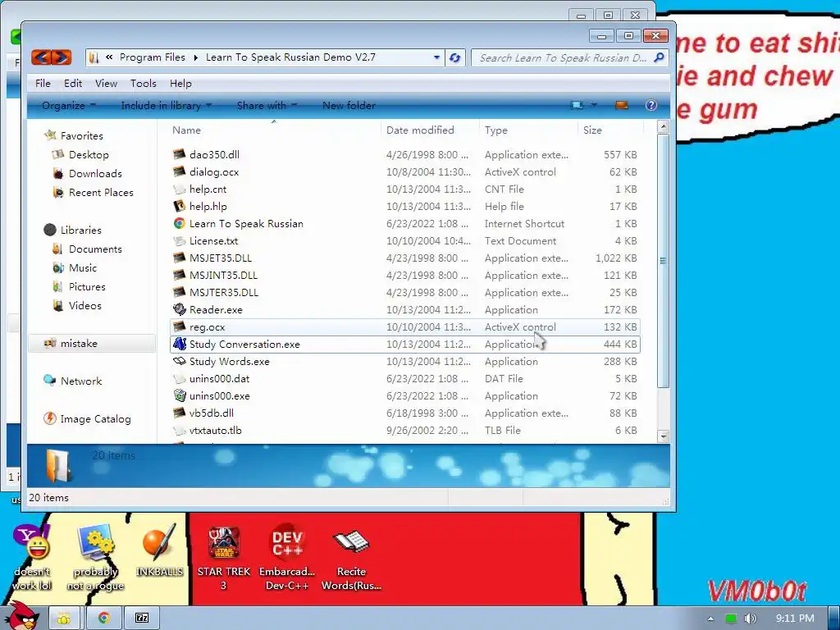Viewport: 840px width, 630px height.
Task: Click the breadcrumb chevrons before Program Files
Action: (109, 57)
